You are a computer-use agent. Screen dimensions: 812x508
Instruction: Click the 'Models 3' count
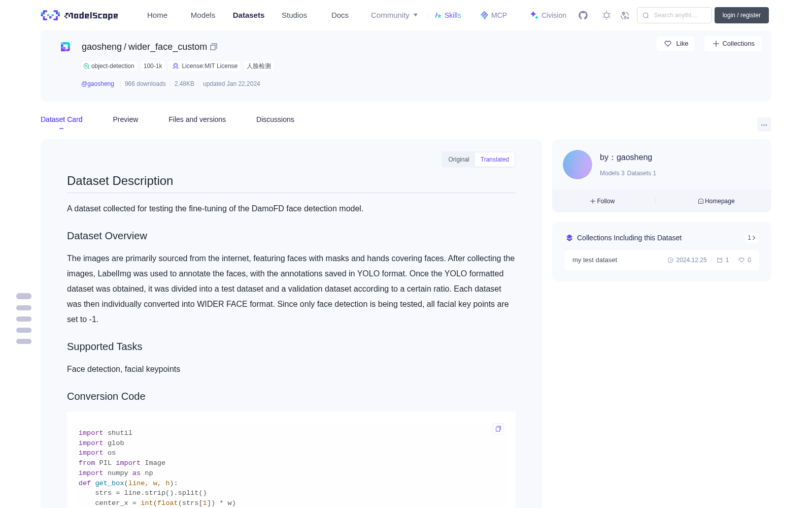click(612, 173)
